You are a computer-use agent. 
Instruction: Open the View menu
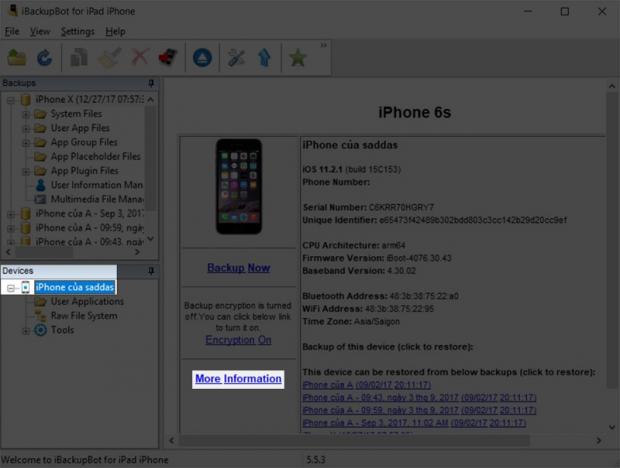[x=40, y=31]
